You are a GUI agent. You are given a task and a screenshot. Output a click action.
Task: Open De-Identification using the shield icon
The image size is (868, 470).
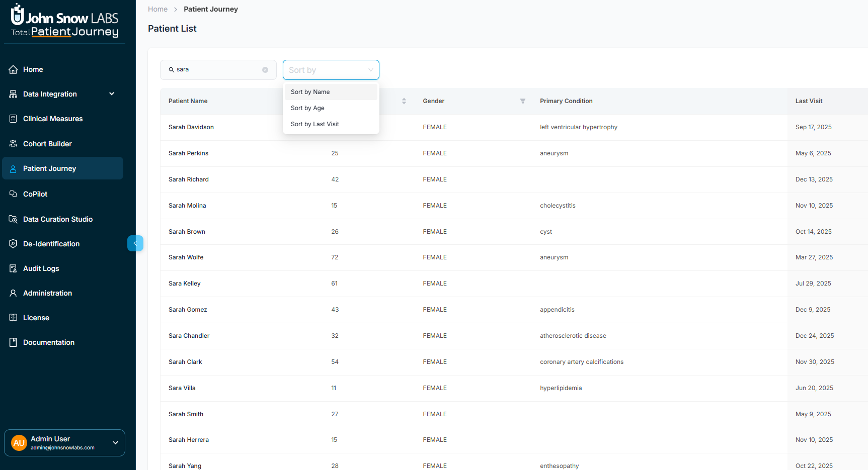coord(13,243)
